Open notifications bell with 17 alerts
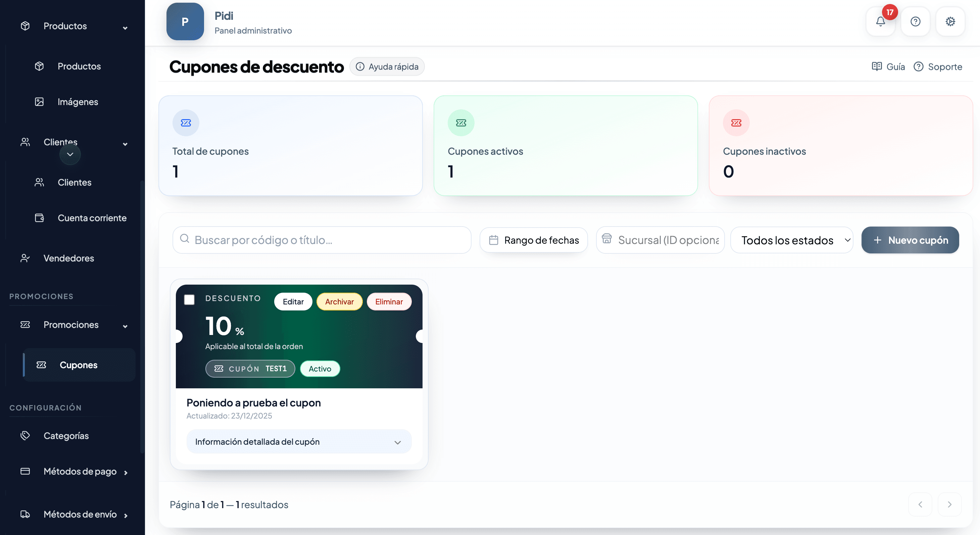 (881, 22)
